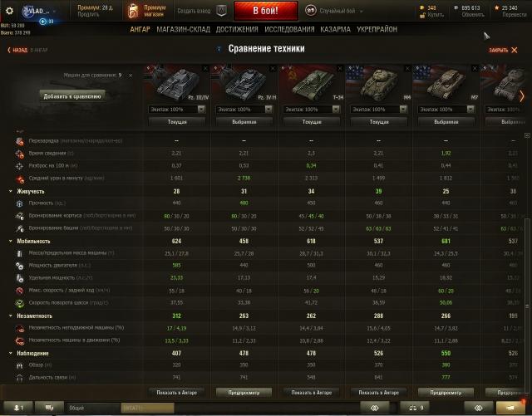Click the notification icon in bottom right corner
Image resolution: width=532 pixels, height=416 pixels.
510,408
